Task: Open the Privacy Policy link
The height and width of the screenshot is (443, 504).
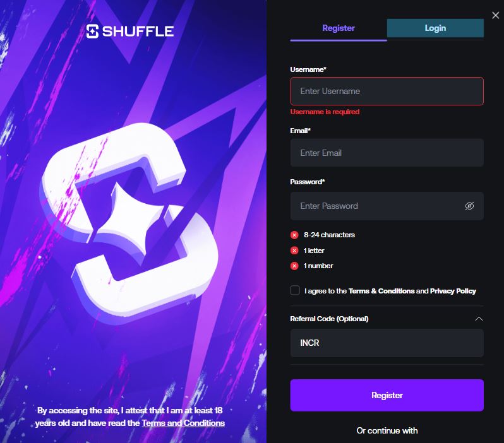Action: pos(453,291)
